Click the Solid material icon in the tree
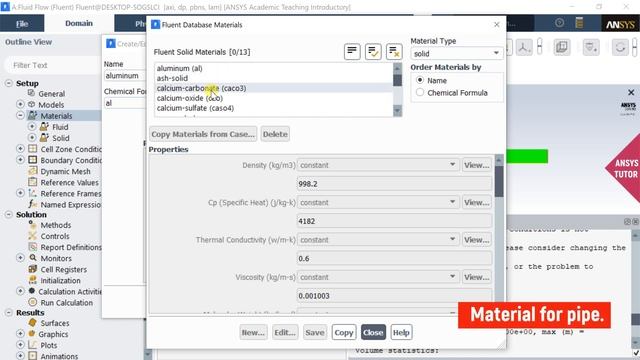 click(44, 138)
